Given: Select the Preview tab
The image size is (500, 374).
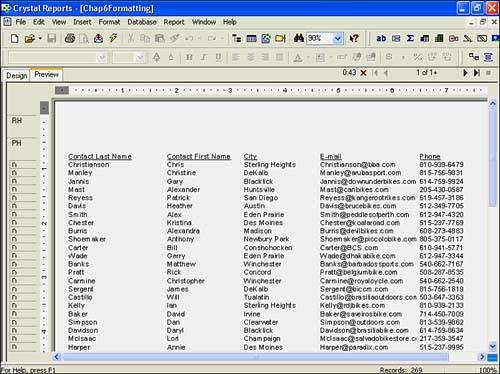Looking at the screenshot, I should click(46, 75).
